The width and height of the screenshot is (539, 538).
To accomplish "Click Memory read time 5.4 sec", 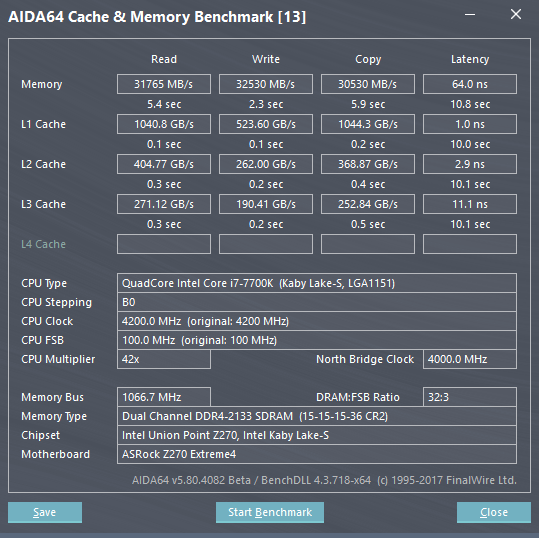I will pyautogui.click(x=164, y=104).
